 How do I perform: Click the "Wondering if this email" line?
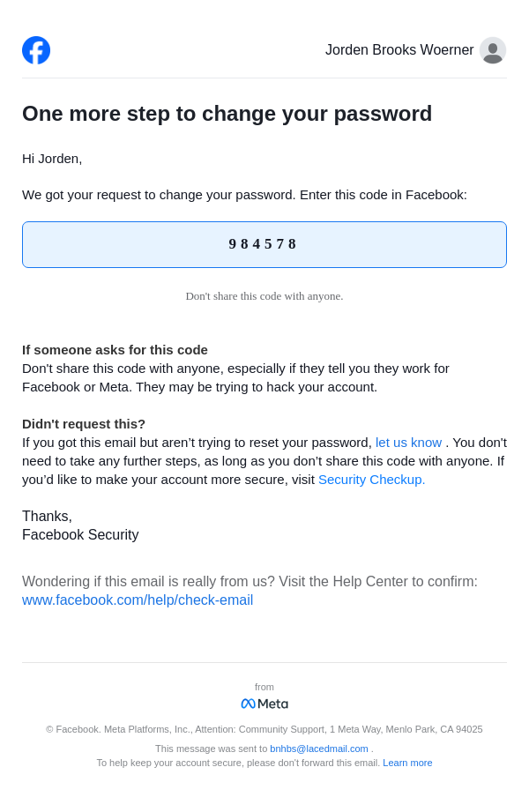pos(250,582)
